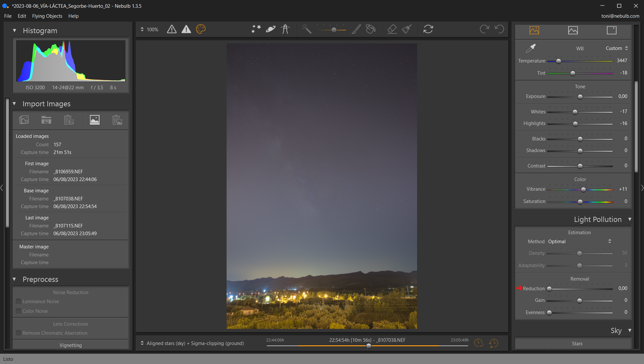The image size is (644, 364).
Task: Collapse the Import Images section
Action: [x=14, y=104]
